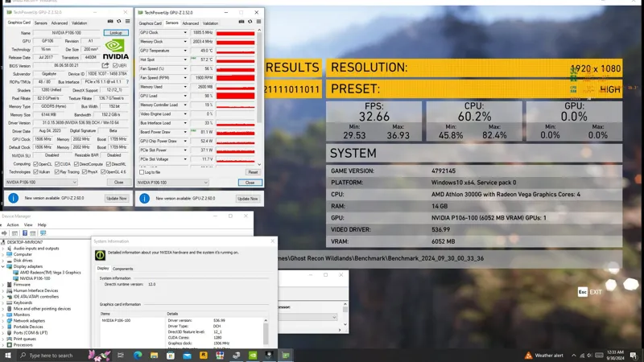644x362 pixels.
Task: Open Rockstar Games Launcher taskbar icon
Action: click(x=204, y=356)
